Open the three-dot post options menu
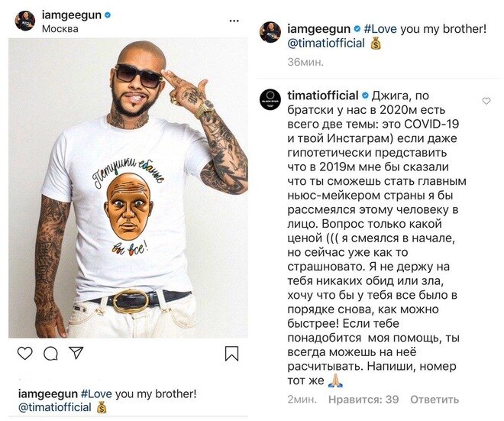This screenshot has height=421, width=504. point(234,21)
